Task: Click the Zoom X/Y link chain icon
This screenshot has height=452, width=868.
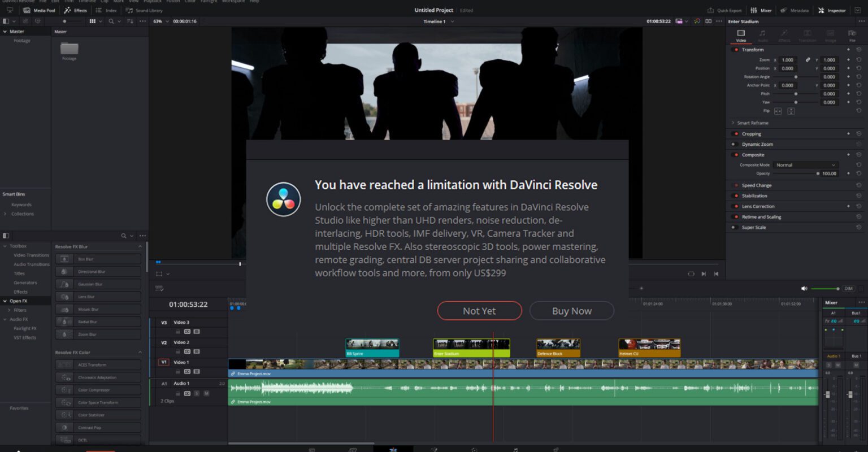Action: point(808,60)
